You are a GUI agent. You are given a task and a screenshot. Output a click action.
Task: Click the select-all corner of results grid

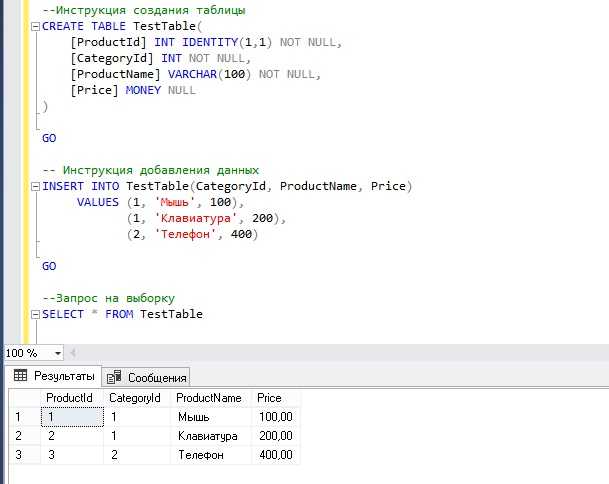click(x=20, y=398)
